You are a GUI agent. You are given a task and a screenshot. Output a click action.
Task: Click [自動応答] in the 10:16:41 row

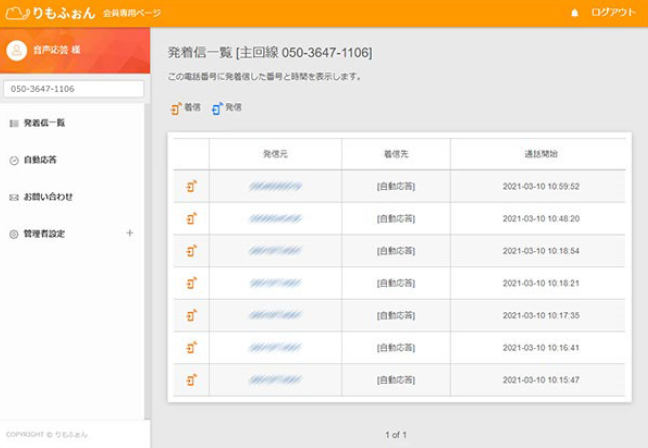pos(396,348)
